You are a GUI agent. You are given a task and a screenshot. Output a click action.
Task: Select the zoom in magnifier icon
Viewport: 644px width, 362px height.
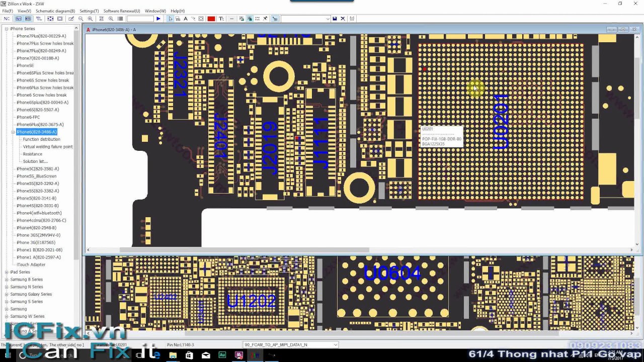[90, 19]
